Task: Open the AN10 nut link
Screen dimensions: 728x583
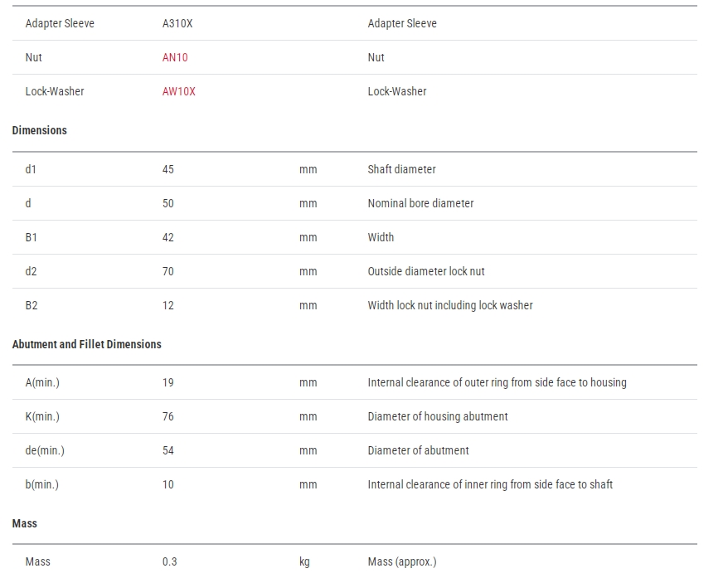Action: pyautogui.click(x=175, y=57)
